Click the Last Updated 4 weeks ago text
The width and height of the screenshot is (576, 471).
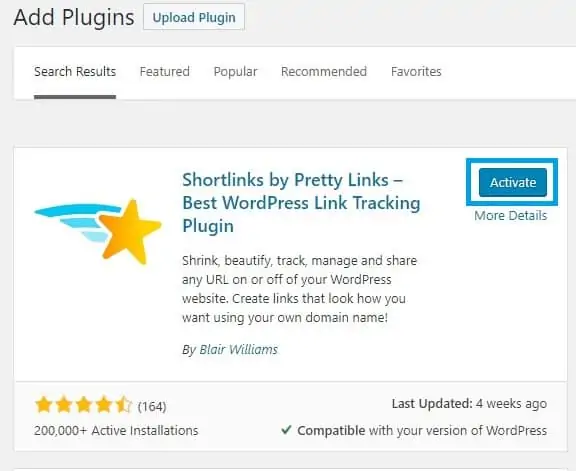tap(469, 403)
